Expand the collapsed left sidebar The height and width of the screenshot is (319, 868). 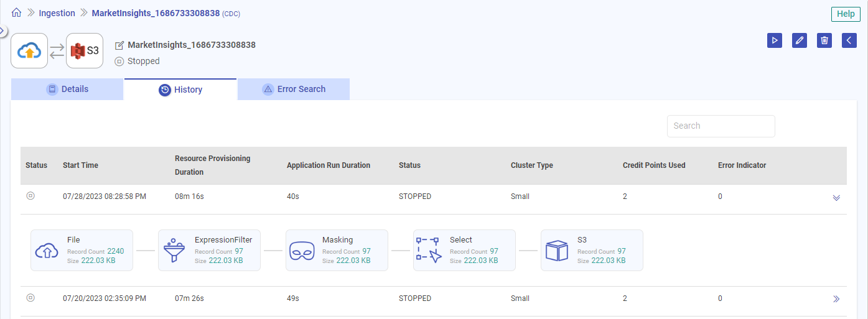point(2,30)
